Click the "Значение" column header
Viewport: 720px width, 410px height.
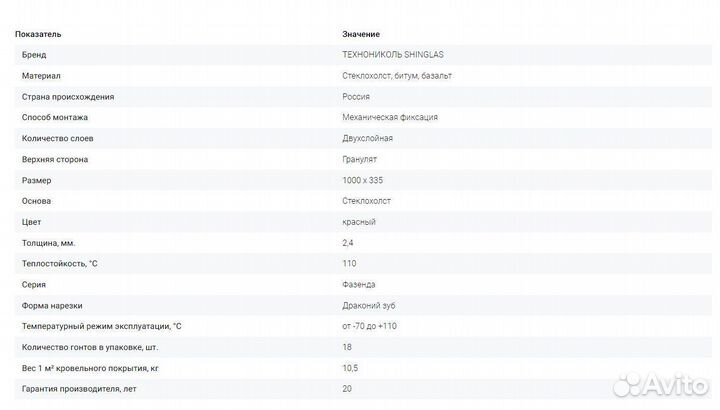pos(361,34)
